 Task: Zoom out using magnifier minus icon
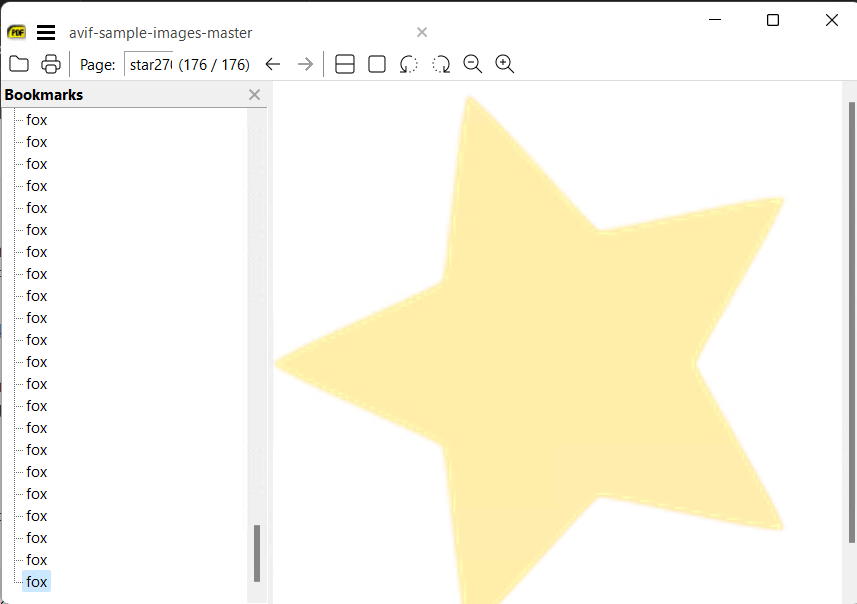473,64
